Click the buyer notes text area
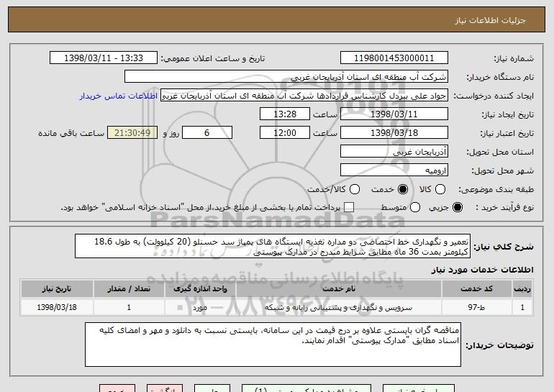The image size is (554, 392). (273, 345)
